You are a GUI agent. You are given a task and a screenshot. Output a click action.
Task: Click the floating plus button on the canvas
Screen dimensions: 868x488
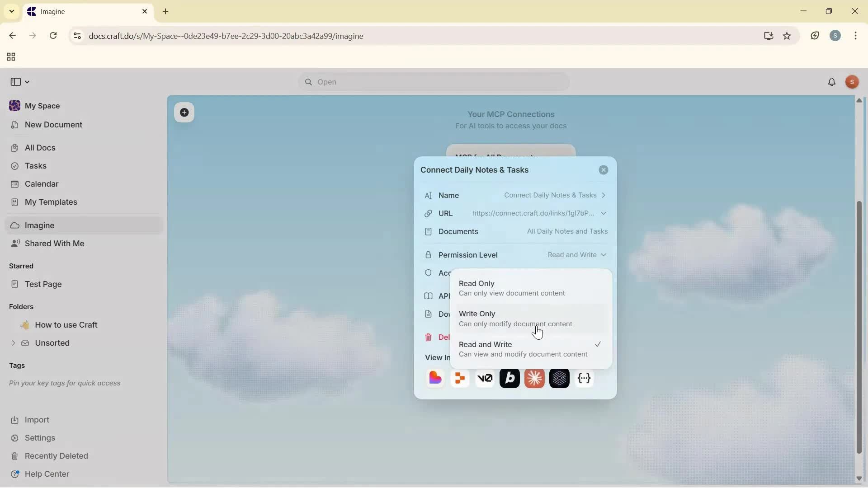click(x=184, y=113)
